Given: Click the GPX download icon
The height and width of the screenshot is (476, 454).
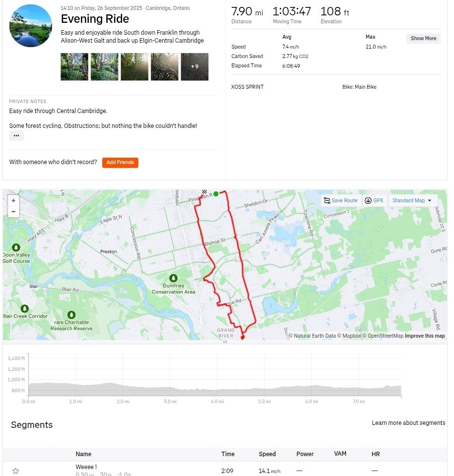Looking at the screenshot, I should (x=368, y=201).
